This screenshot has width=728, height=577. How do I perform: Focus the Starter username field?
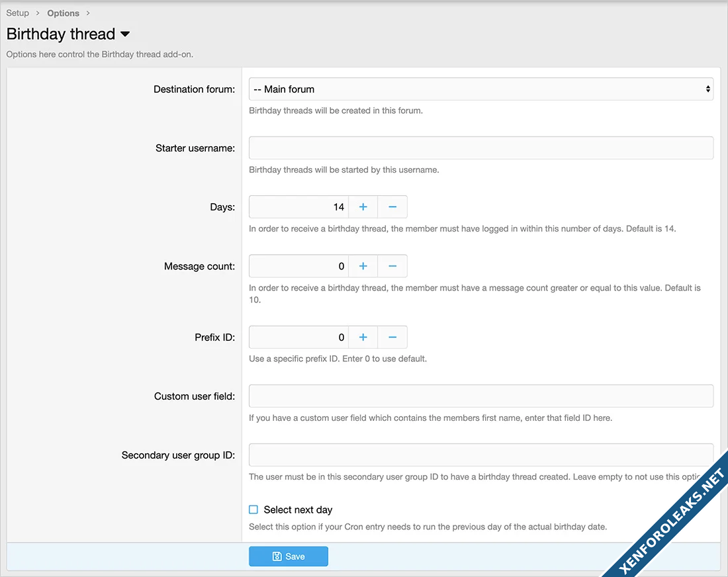pos(480,148)
